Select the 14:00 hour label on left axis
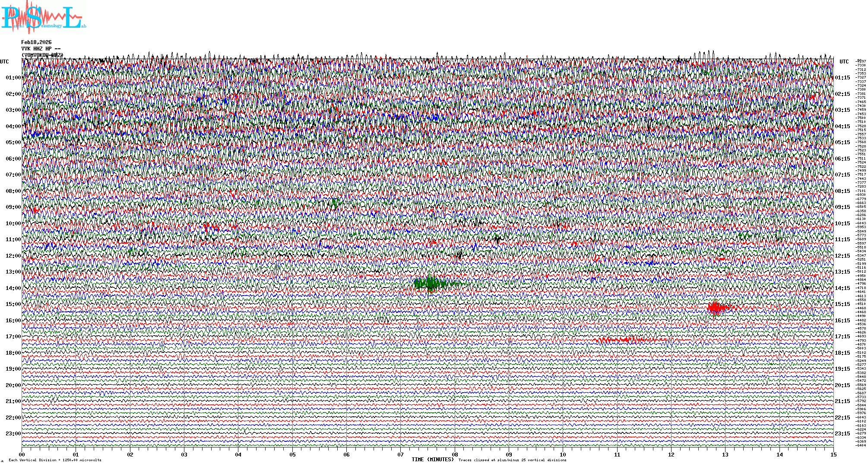 coord(13,288)
